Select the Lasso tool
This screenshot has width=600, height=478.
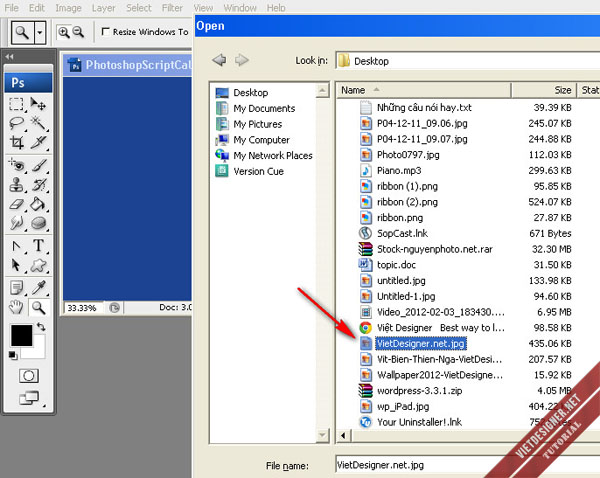[16, 123]
